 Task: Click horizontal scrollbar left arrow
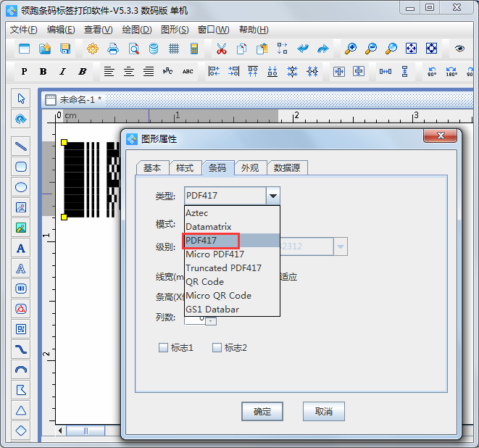(60, 431)
